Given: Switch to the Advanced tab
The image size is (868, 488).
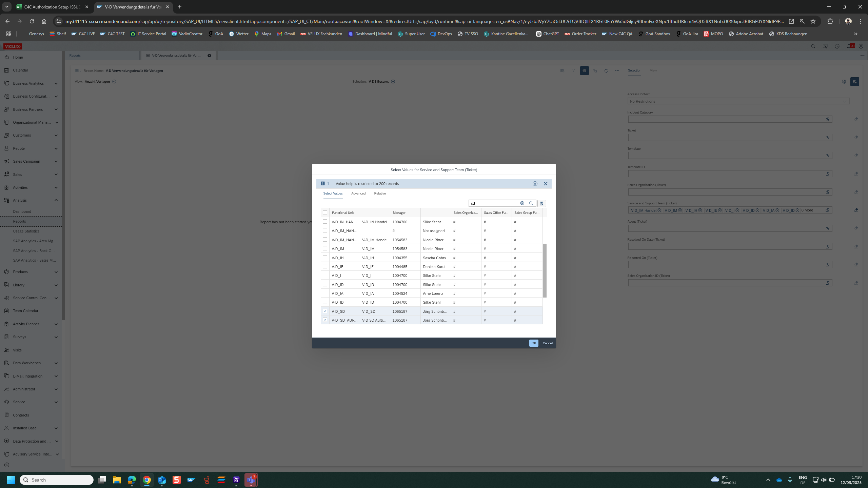Looking at the screenshot, I should pyautogui.click(x=358, y=194).
